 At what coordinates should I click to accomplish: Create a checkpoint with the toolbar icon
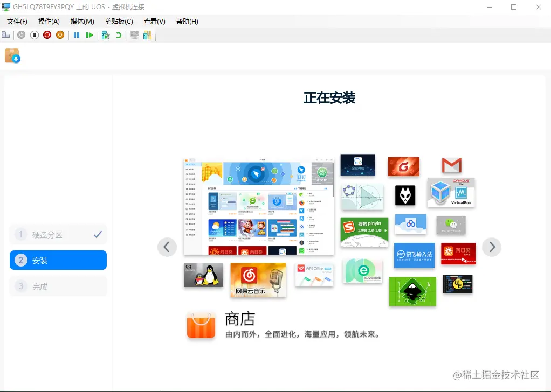click(106, 35)
